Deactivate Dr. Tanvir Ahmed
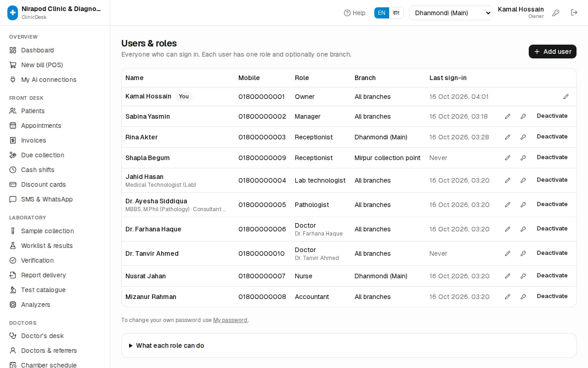This screenshot has width=588, height=368. point(552,253)
